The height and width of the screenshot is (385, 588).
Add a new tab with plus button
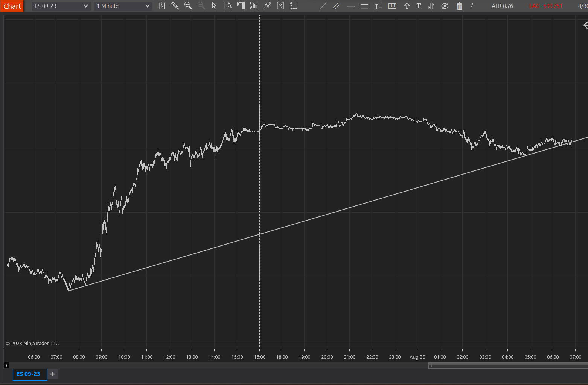53,374
